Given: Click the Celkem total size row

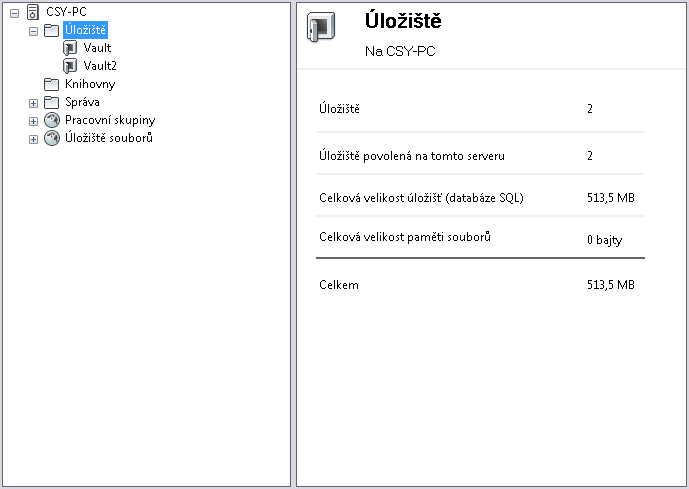Looking at the screenshot, I should coord(480,285).
